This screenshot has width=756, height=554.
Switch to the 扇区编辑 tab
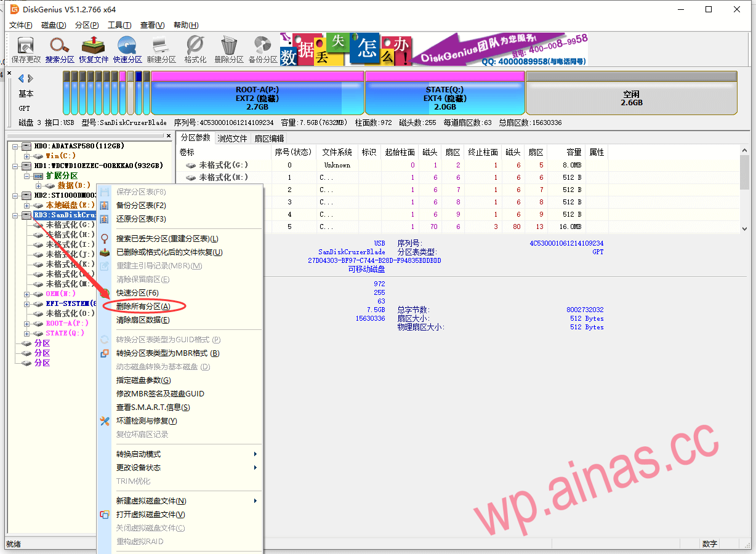click(269, 138)
